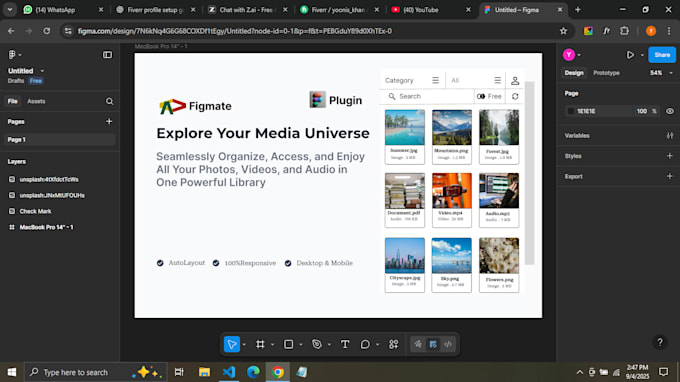Toggle page background visibility eye icon
This screenshot has width=680, height=382.
(670, 111)
